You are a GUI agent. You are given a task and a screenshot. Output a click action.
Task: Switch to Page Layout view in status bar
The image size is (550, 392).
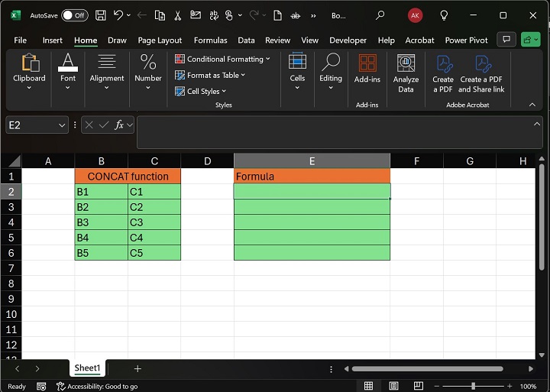(x=393, y=387)
